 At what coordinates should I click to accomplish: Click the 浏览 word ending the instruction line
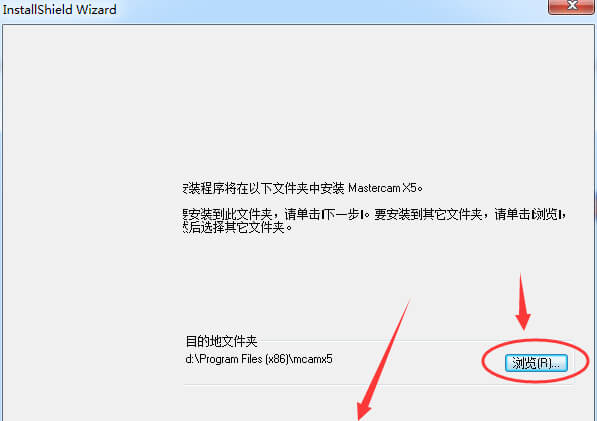pyautogui.click(x=546, y=214)
